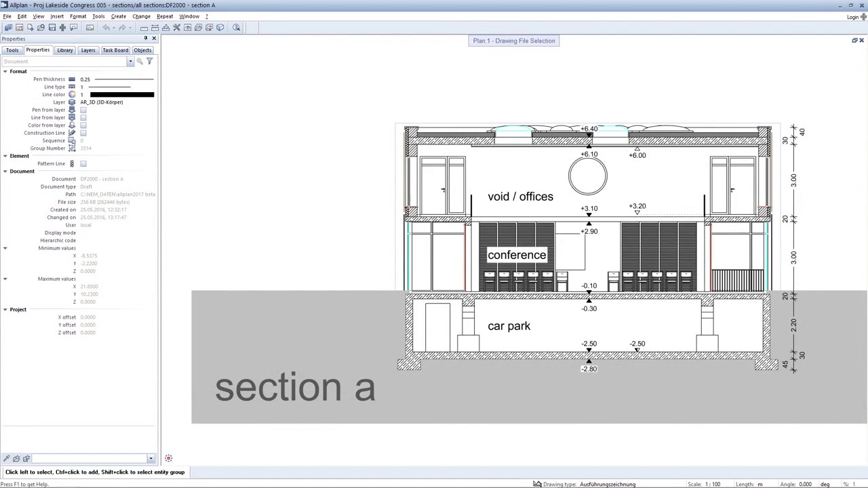Click the eyedropper icon at bottom of palette
Screen dimensions: 868x488
7,459
